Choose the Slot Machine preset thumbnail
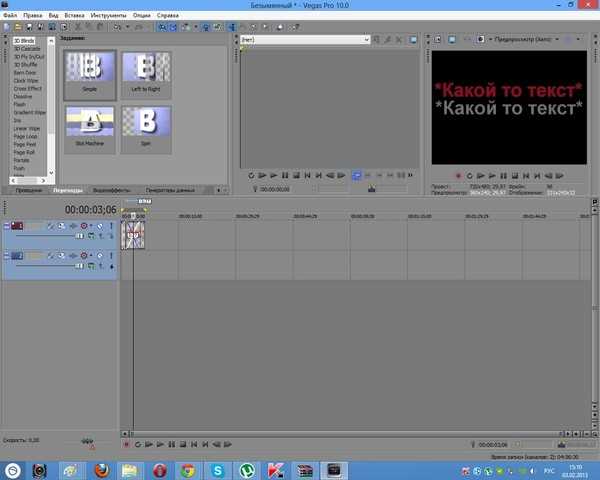Screen dimensions: 600x480 pos(90,129)
